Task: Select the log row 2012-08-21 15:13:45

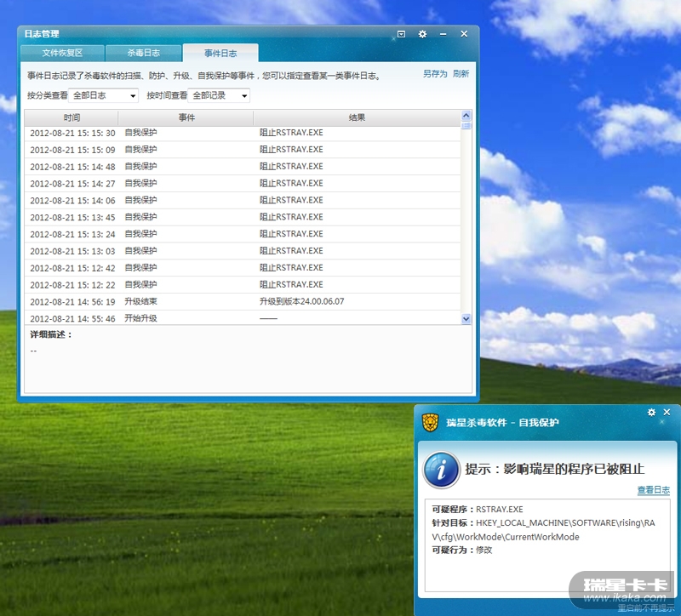Action: click(243, 218)
